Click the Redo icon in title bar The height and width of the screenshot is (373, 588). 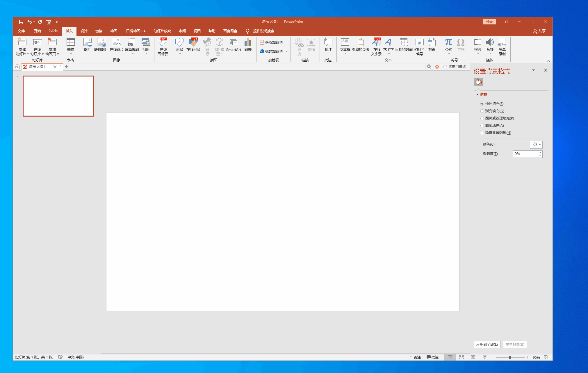40,22
